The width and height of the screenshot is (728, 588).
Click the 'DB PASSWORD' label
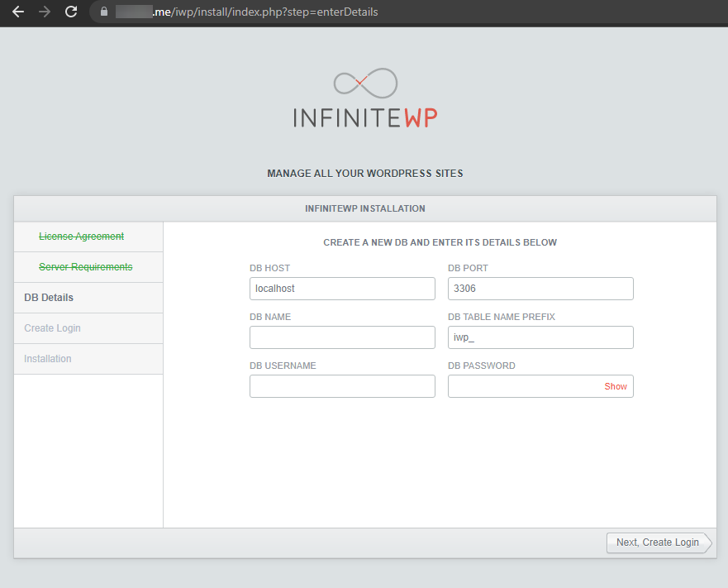click(482, 366)
